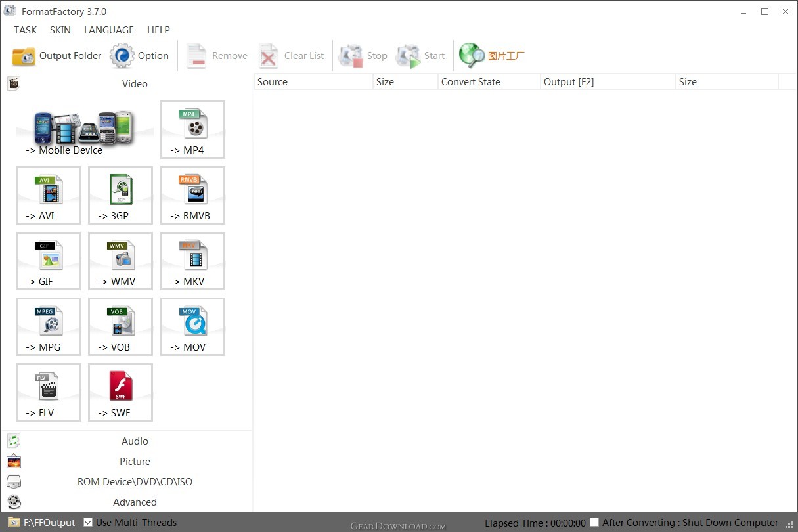Image resolution: width=798 pixels, height=532 pixels.
Task: Click Clear List in the toolbar
Action: (x=292, y=56)
